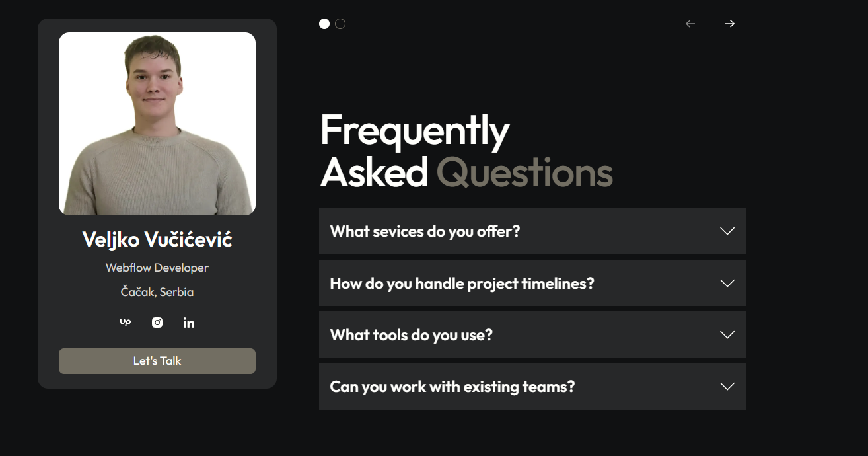Click the name Veljko Vučićević
This screenshot has width=868, height=456.
(157, 239)
